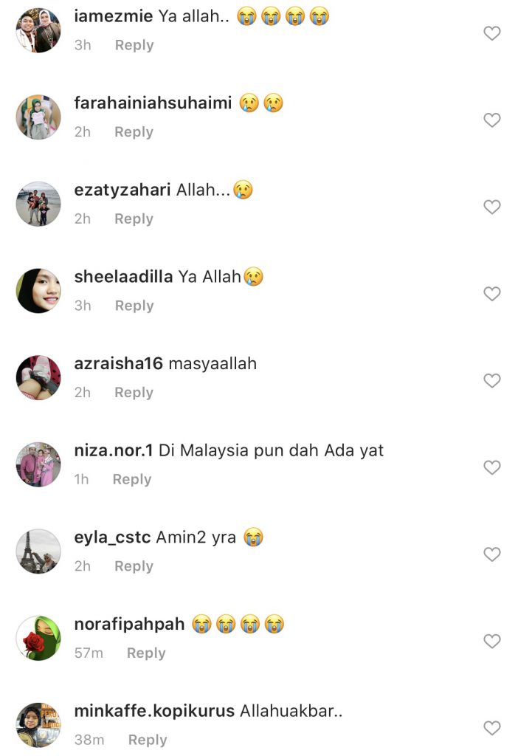Like ezatyzahari's "Allah..." comment
This screenshot has height=756, width=532.
[x=492, y=207]
